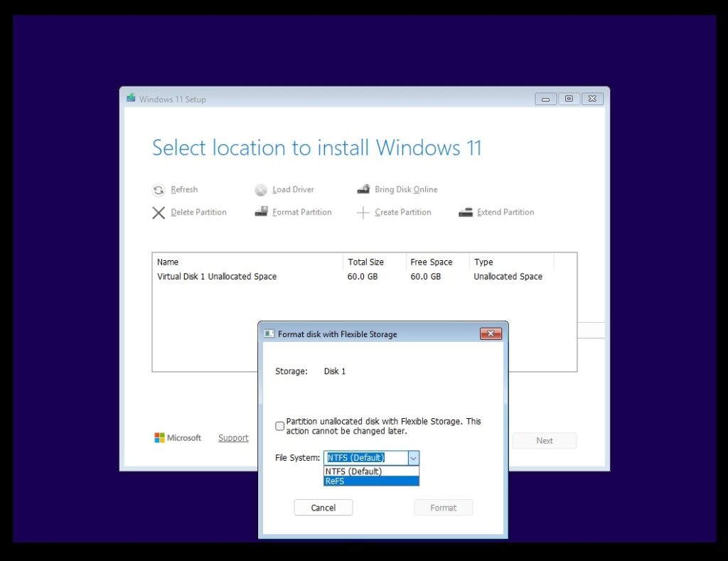The width and height of the screenshot is (728, 561).
Task: Open the Load Driver tool
Action: [x=262, y=190]
